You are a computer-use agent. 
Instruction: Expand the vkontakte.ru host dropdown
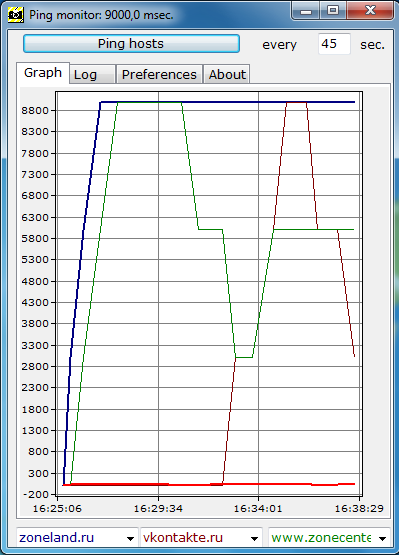click(254, 538)
